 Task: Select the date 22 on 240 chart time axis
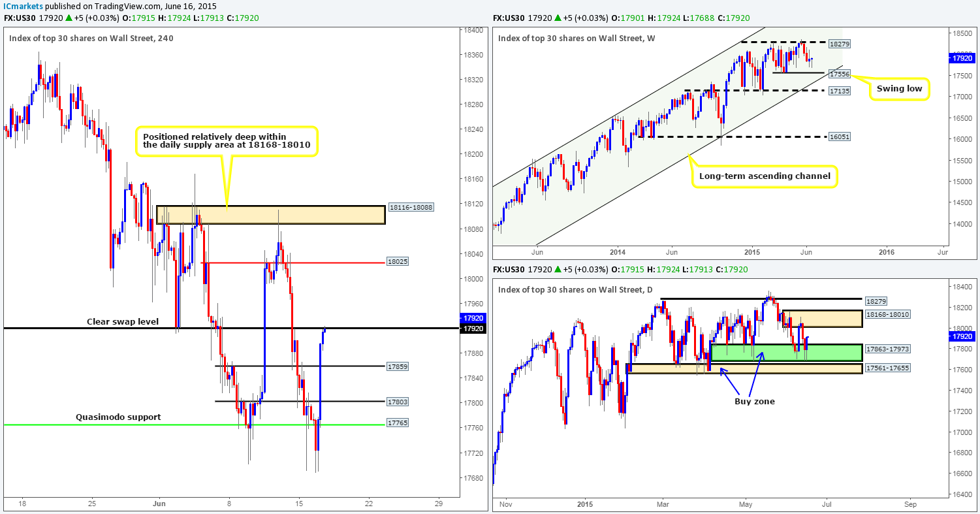[369, 504]
